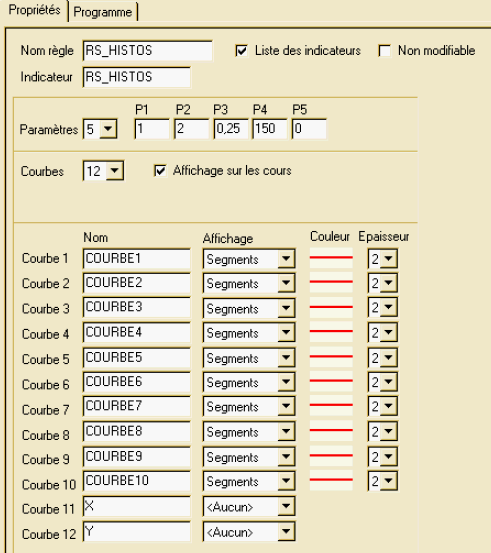491x553 pixels.
Task: Pick Courbe 10 color swatch
Action: (x=331, y=480)
